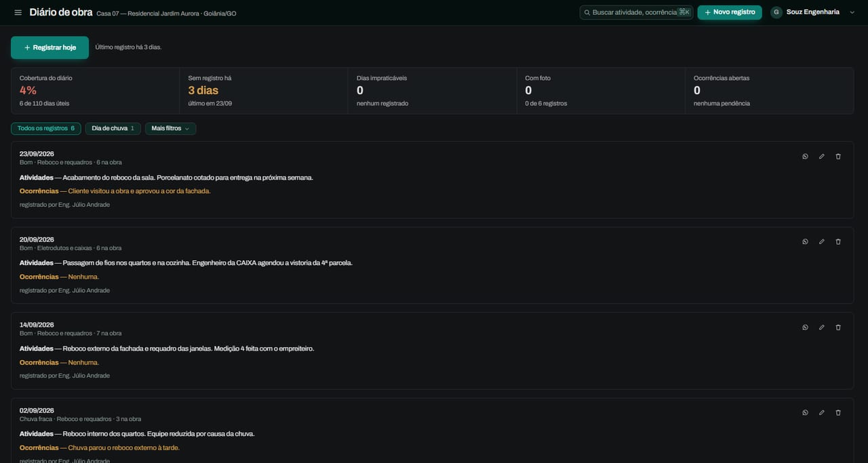Open the hamburger navigation menu

(x=18, y=12)
